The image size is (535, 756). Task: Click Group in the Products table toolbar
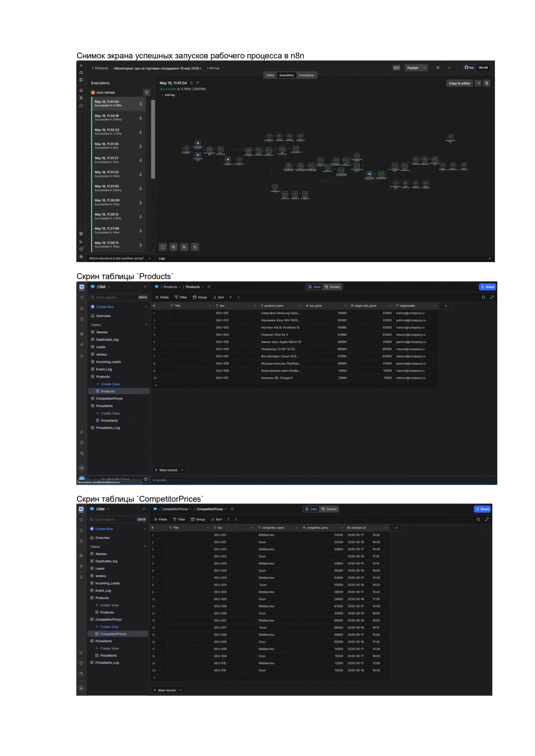point(200,297)
